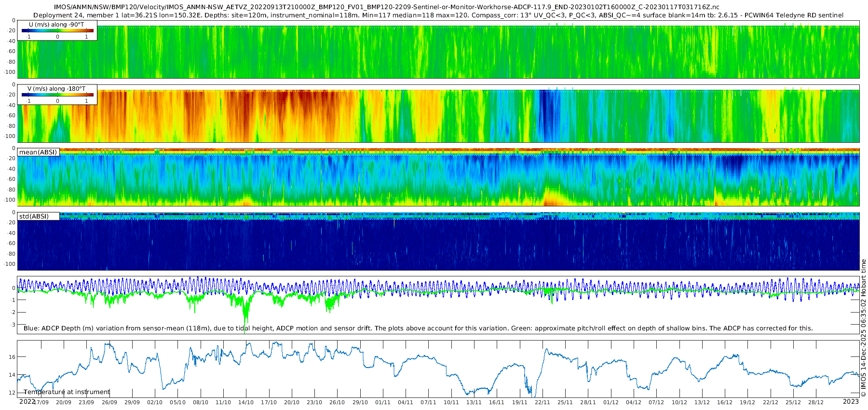Click the 14/10 date tick
This screenshot has width=868, height=410.
pyautogui.click(x=246, y=402)
